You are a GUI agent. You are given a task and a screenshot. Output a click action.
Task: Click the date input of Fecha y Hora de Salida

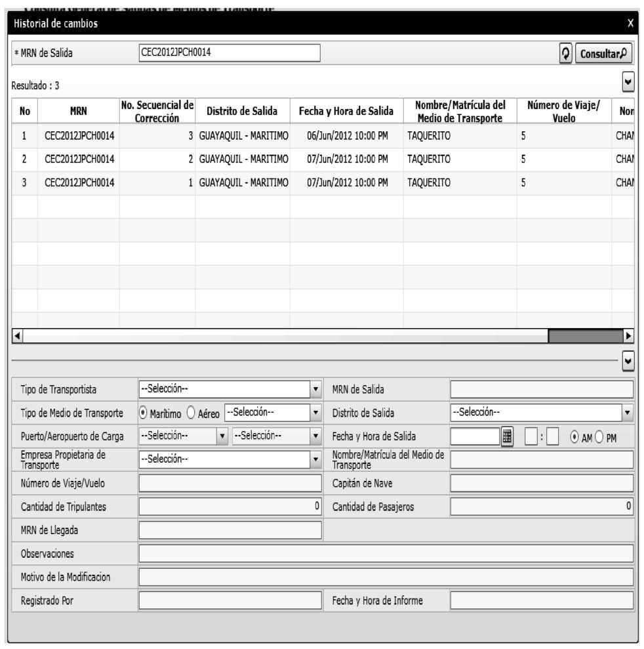[475, 436]
